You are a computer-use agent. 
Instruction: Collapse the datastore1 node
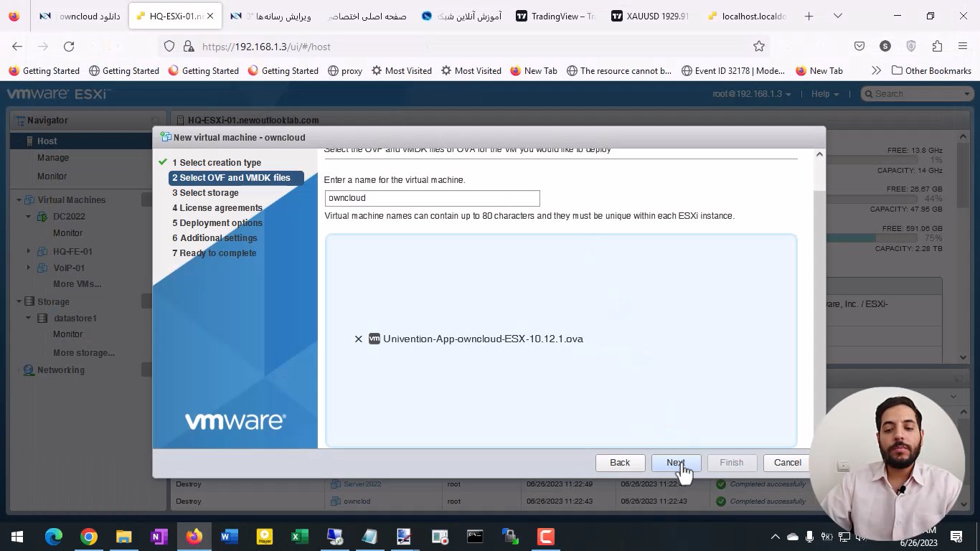pyautogui.click(x=29, y=318)
